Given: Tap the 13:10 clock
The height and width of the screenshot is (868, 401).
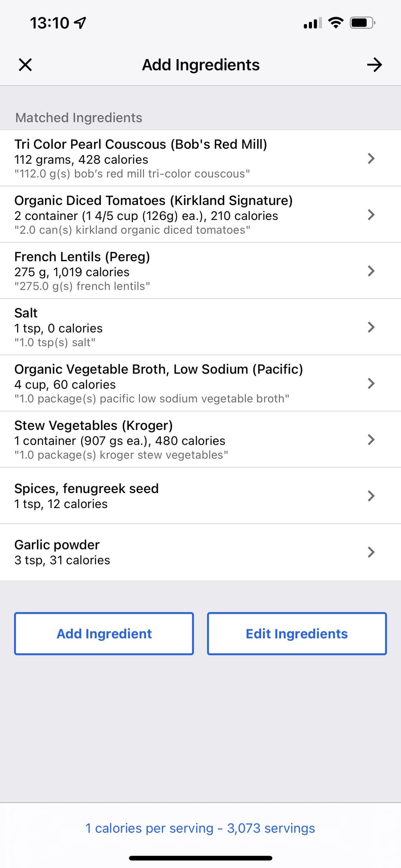Looking at the screenshot, I should [x=49, y=23].
